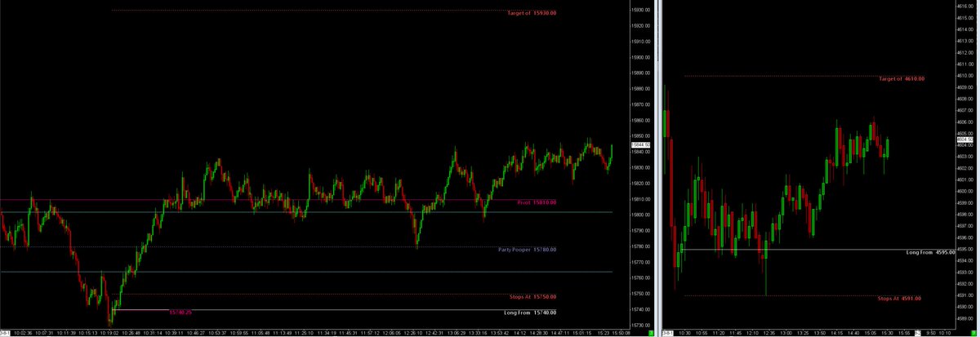Click the 'Stops At 4591.00' label
The width and height of the screenshot is (980, 337).
click(899, 299)
